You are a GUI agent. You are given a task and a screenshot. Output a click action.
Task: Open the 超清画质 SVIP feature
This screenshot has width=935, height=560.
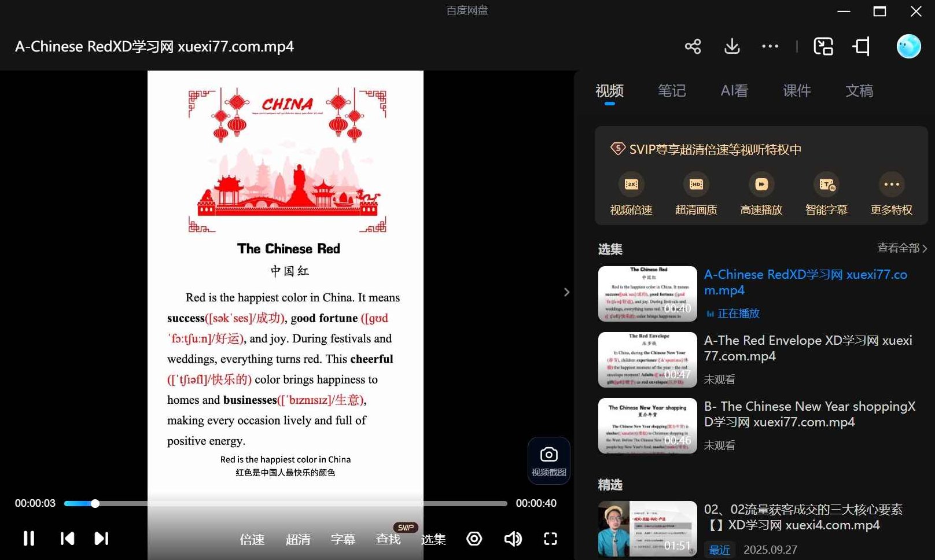point(695,191)
